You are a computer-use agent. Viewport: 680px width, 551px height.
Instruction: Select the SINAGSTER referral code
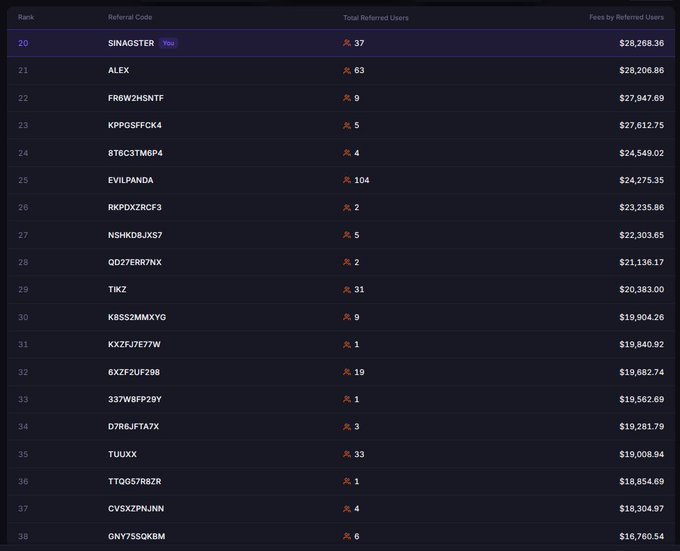point(131,43)
